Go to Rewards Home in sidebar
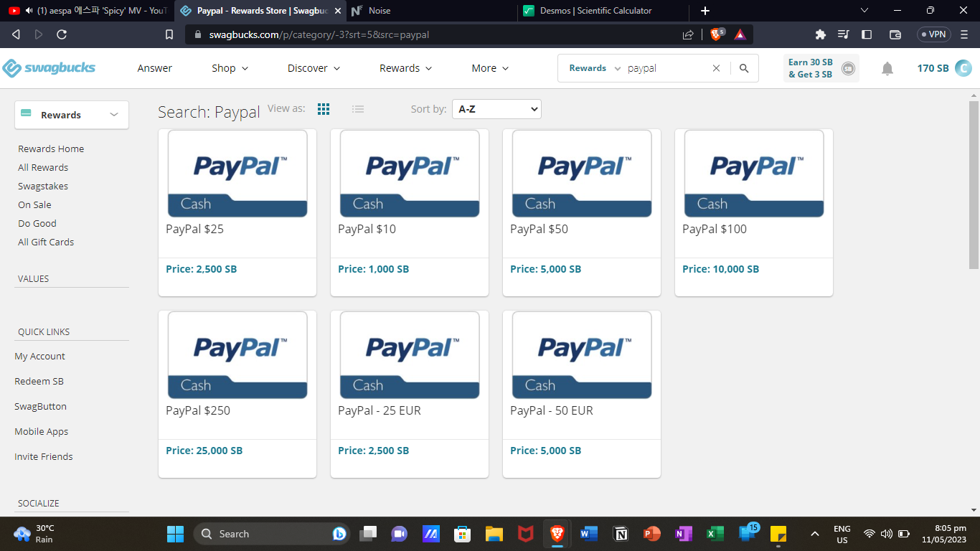This screenshot has width=980, height=551. (x=51, y=149)
